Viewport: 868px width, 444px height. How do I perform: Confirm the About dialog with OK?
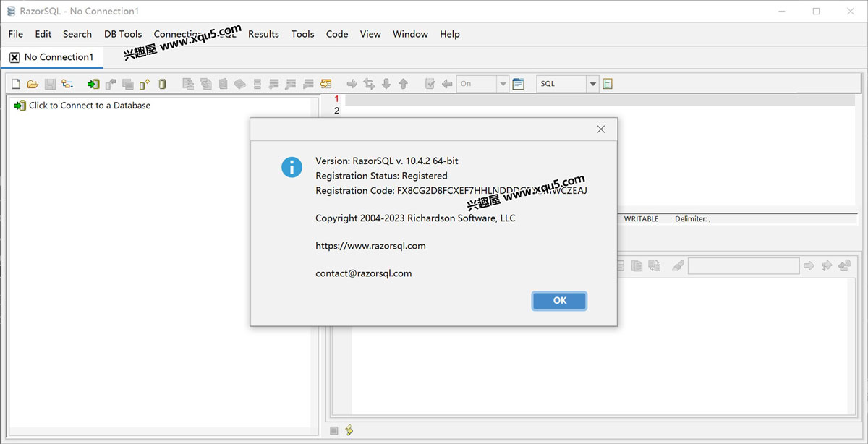point(559,300)
